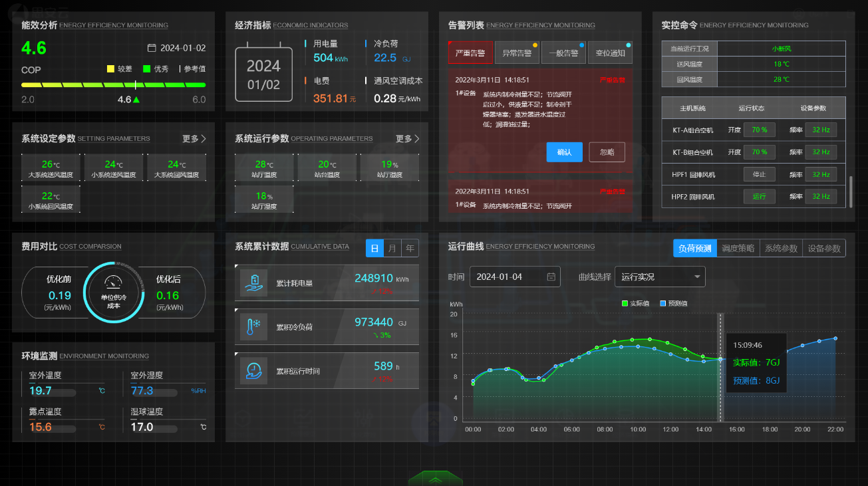Image resolution: width=868 pixels, height=486 pixels.
Task: Click the gauge icon above 单位供冷成本
Action: 114,281
